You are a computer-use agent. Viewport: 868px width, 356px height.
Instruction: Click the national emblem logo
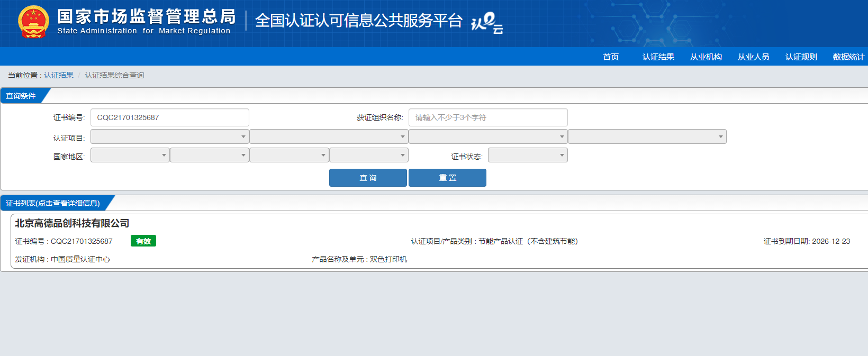pos(33,22)
